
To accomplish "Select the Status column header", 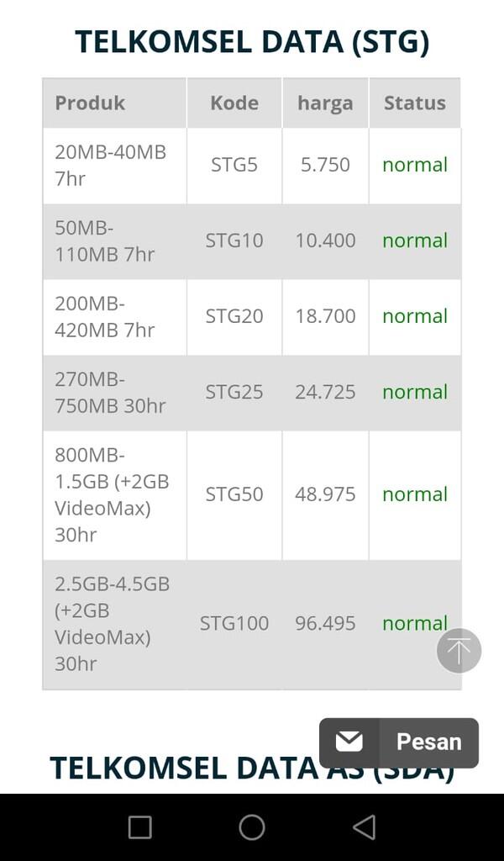I will (415, 103).
